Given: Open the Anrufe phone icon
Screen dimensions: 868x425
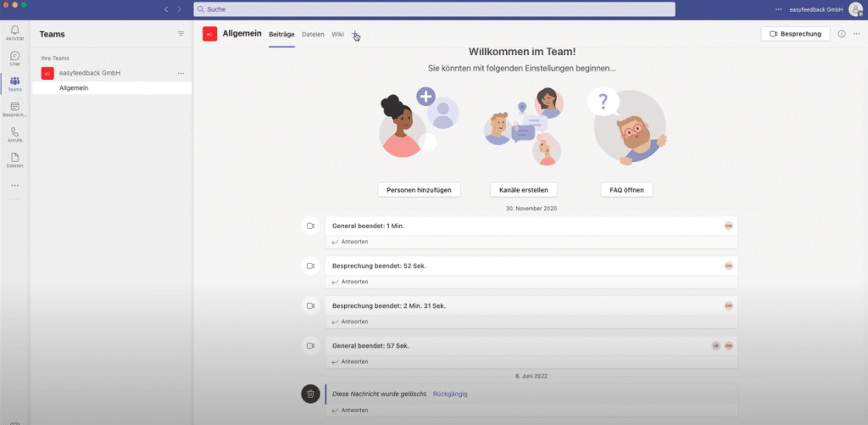Looking at the screenshot, I should 15,135.
